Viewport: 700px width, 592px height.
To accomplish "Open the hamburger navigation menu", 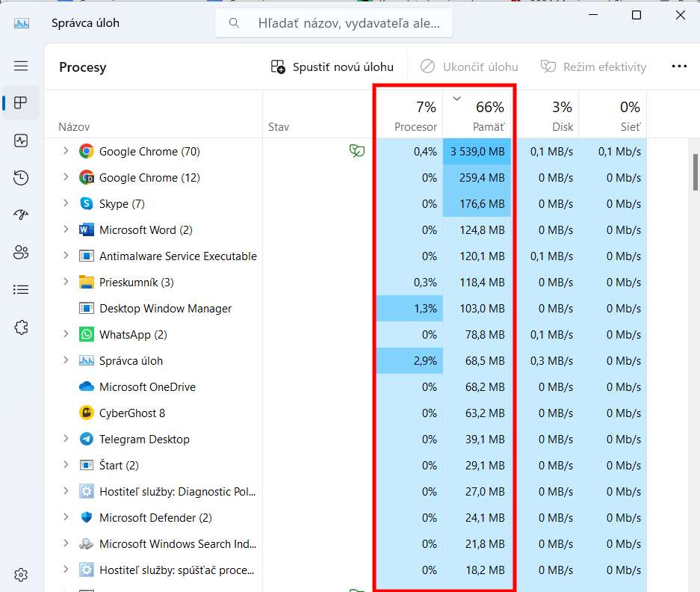I will 21,66.
